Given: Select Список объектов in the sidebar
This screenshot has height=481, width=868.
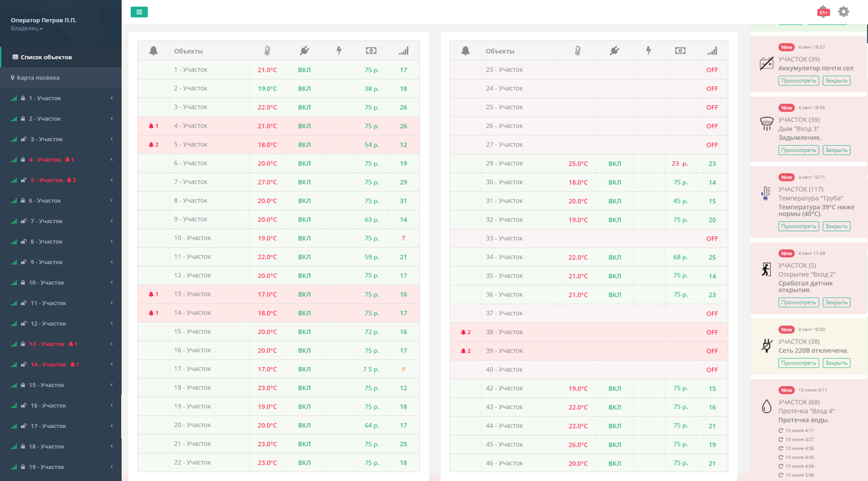Looking at the screenshot, I should [x=46, y=57].
